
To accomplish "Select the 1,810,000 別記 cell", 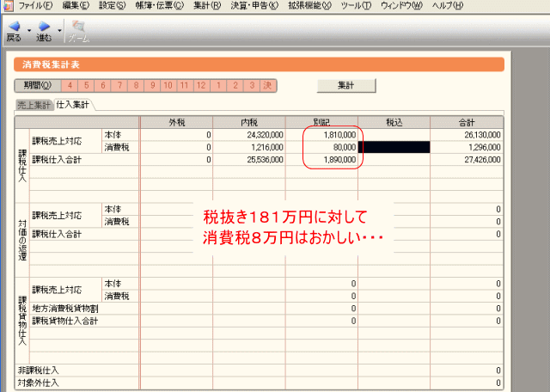I will (321, 135).
